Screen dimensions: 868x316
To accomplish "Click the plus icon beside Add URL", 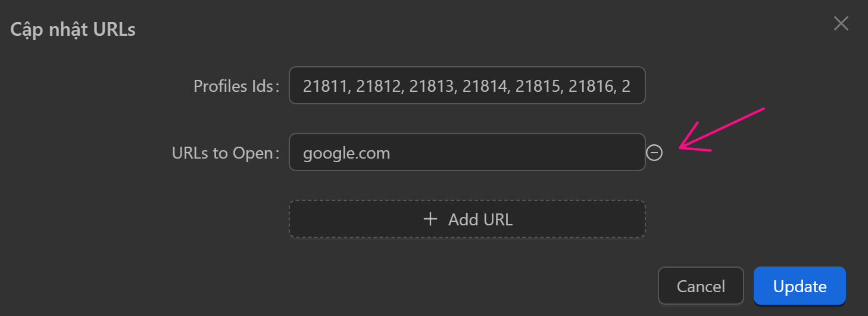I will pos(430,219).
